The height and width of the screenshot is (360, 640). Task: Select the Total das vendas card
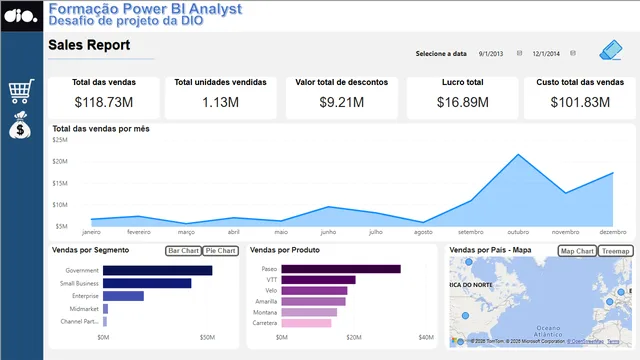[x=104, y=98]
